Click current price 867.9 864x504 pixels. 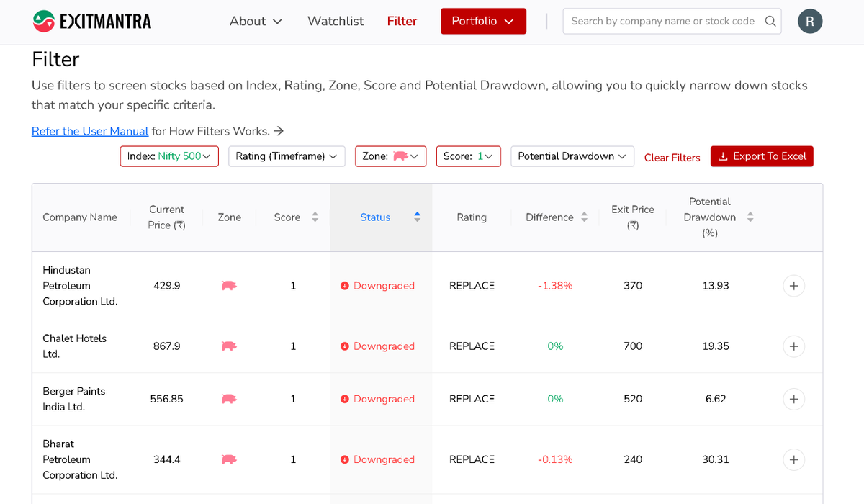(x=167, y=346)
